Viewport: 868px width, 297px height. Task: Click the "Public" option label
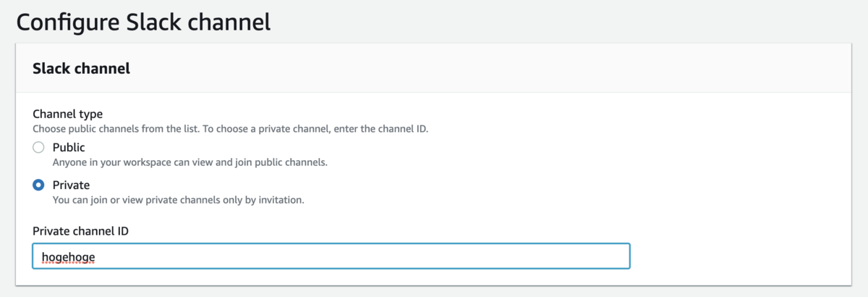click(x=69, y=148)
